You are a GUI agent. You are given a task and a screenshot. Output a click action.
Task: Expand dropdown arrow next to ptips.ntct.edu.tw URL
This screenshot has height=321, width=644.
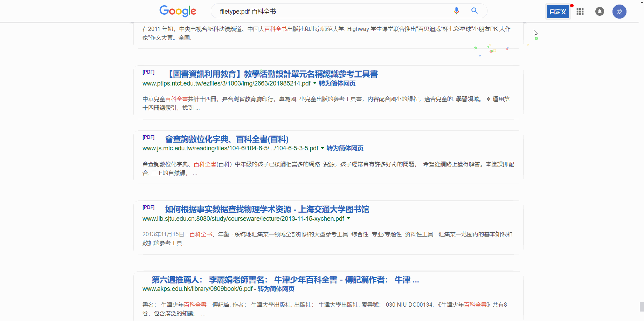coord(314,83)
